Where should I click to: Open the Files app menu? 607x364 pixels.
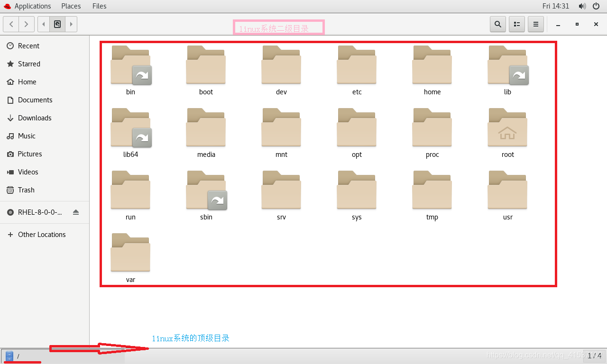[x=100, y=6]
